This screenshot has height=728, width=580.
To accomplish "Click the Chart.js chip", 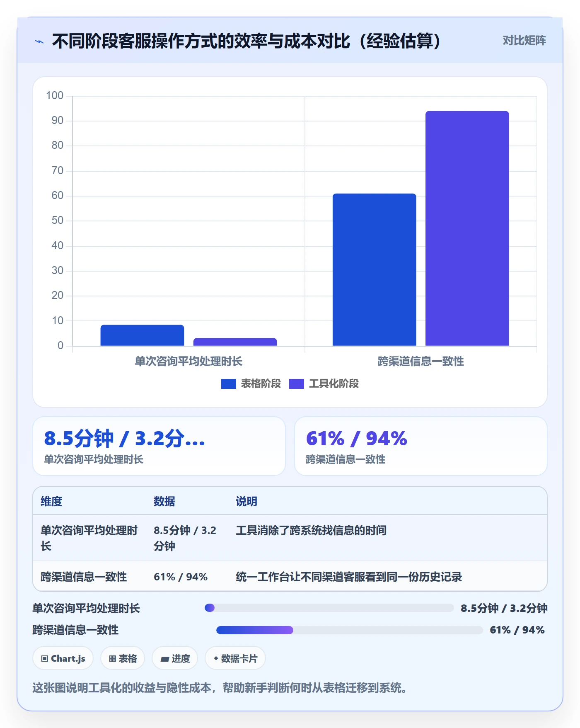I will tap(63, 658).
